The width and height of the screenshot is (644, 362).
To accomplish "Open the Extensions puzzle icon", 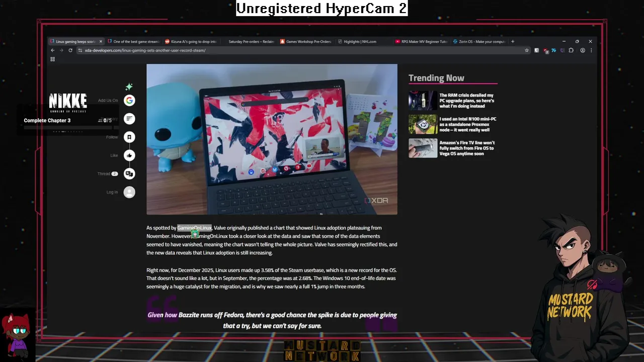I will tap(571, 50).
